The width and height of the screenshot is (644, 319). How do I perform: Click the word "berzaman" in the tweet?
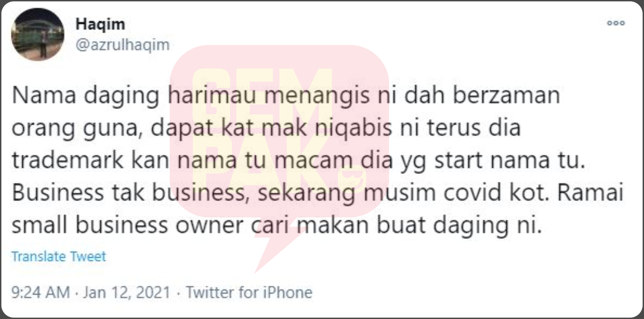coord(506,96)
